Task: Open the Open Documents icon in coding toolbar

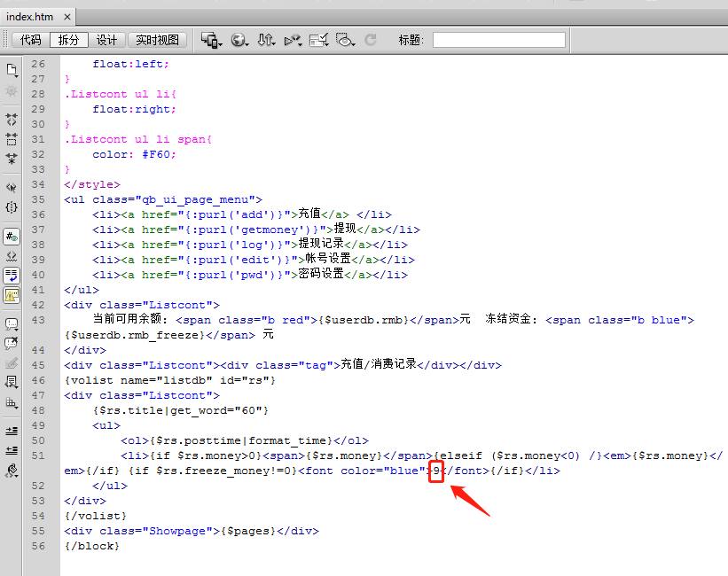Action: point(12,69)
